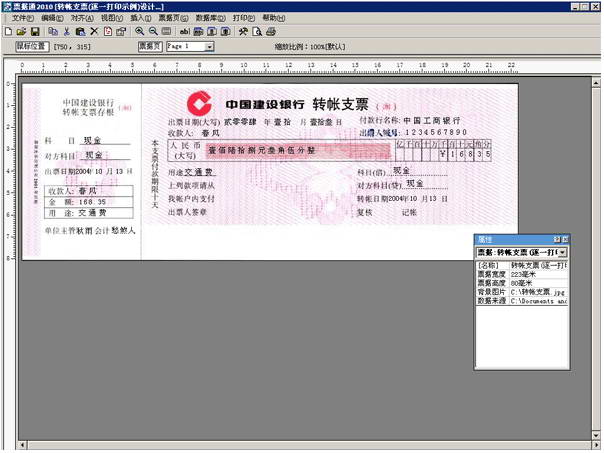
Task: Select the 交通费 purpose field on main cheque
Action: pyautogui.click(x=199, y=172)
